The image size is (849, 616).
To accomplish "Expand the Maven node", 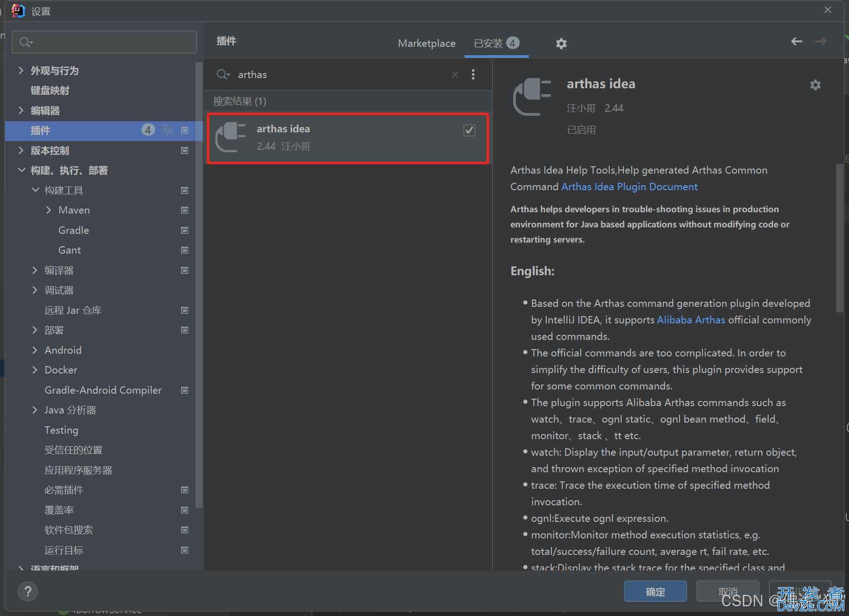I will pos(49,210).
